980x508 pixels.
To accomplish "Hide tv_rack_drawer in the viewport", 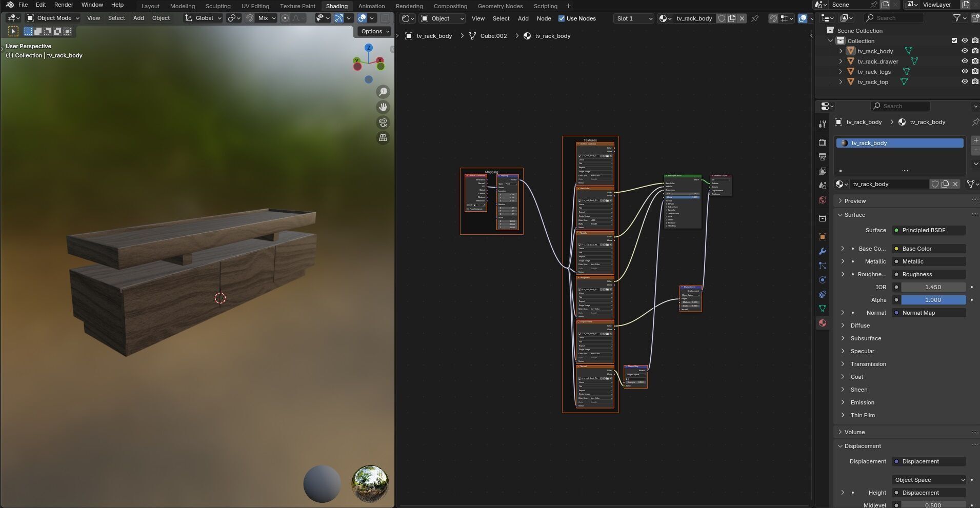I will (x=965, y=62).
